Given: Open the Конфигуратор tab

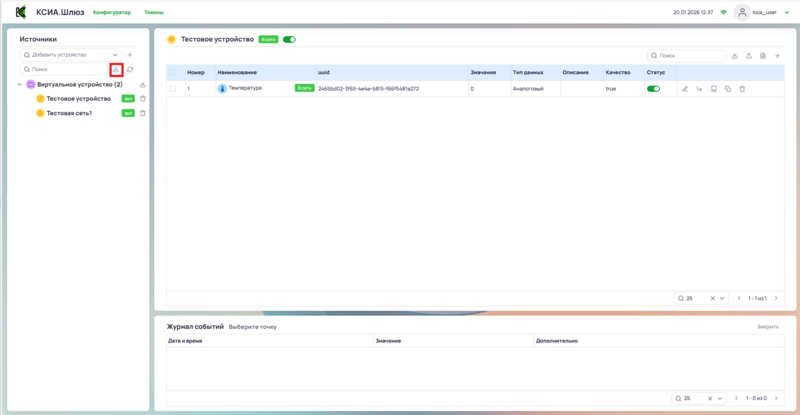Looking at the screenshot, I should coord(111,12).
